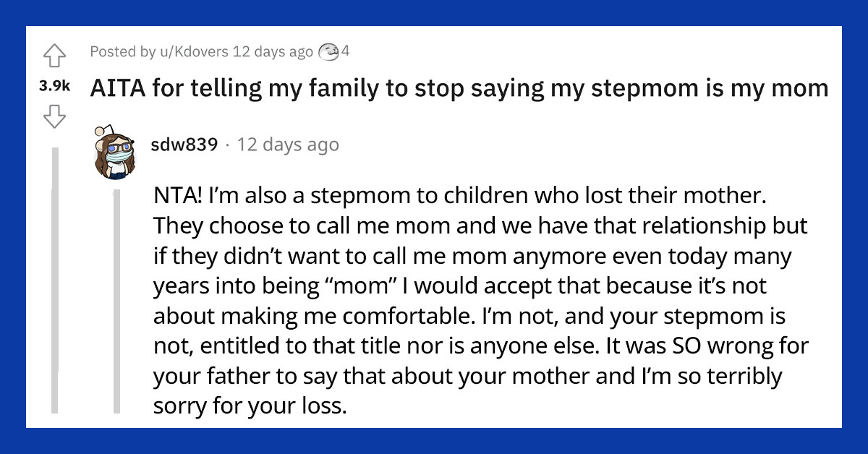Screen dimensions: 868x454
Task: Select the downward hollow arrow below the score
Action: coord(54,116)
